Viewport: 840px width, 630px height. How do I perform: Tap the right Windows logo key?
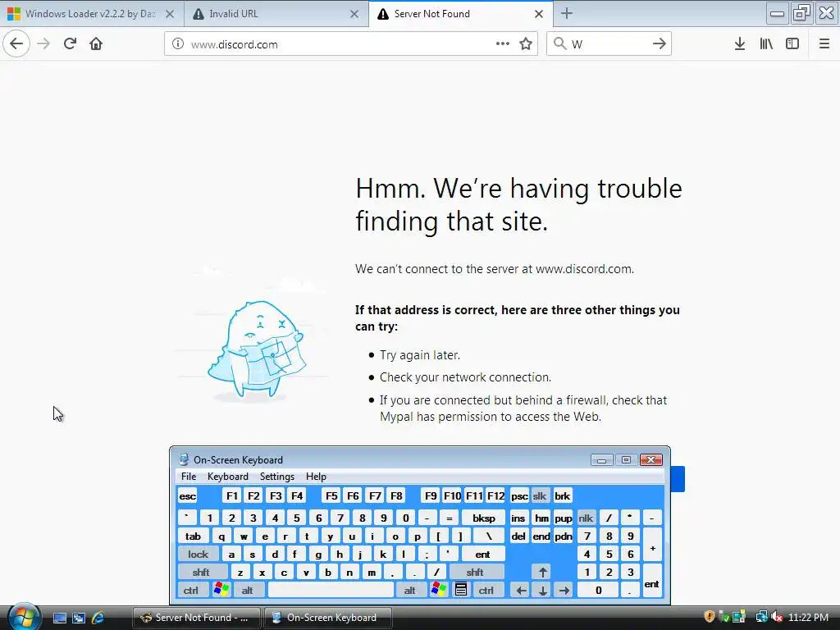pyautogui.click(x=438, y=590)
